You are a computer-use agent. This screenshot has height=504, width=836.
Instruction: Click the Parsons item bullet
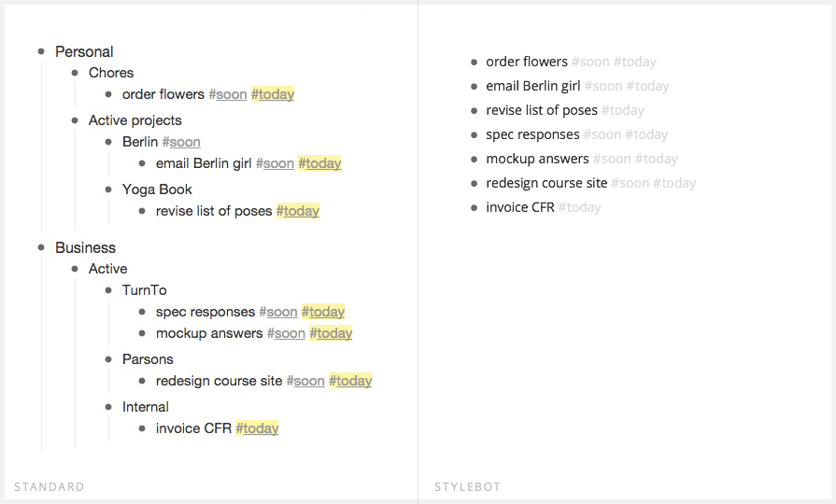108,359
